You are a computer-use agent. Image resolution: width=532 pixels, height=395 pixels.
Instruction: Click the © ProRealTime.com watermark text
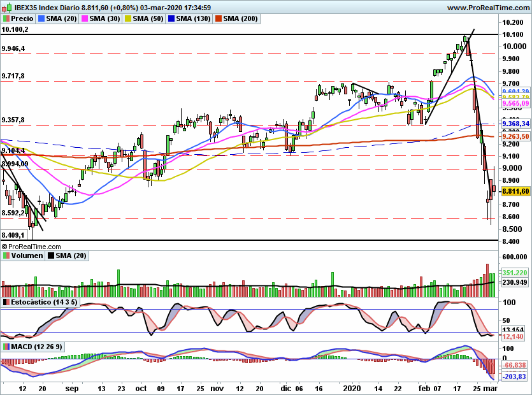[x=32, y=246]
